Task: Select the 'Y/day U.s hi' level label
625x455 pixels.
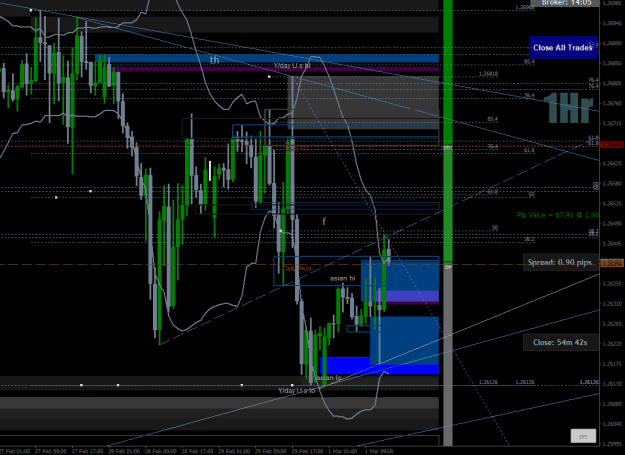Action: 292,66
